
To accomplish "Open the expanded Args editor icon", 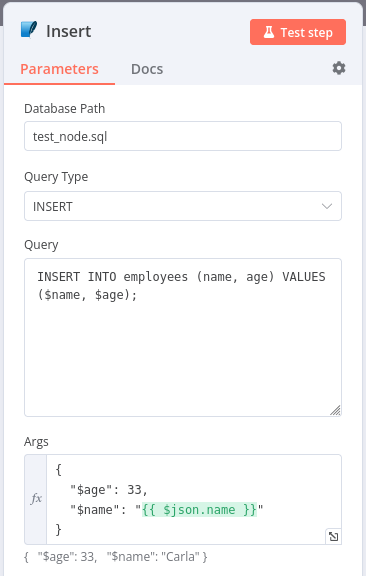I will 333,536.
